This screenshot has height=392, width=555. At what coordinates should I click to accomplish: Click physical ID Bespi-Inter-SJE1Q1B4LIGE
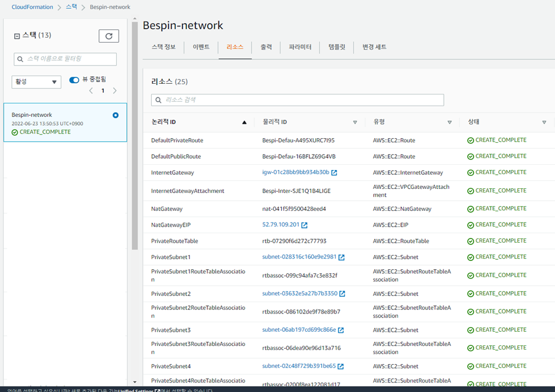pyautogui.click(x=296, y=191)
